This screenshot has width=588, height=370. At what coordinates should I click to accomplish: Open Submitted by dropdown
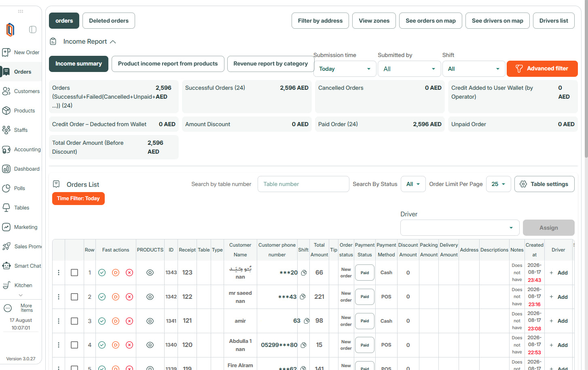(409, 69)
